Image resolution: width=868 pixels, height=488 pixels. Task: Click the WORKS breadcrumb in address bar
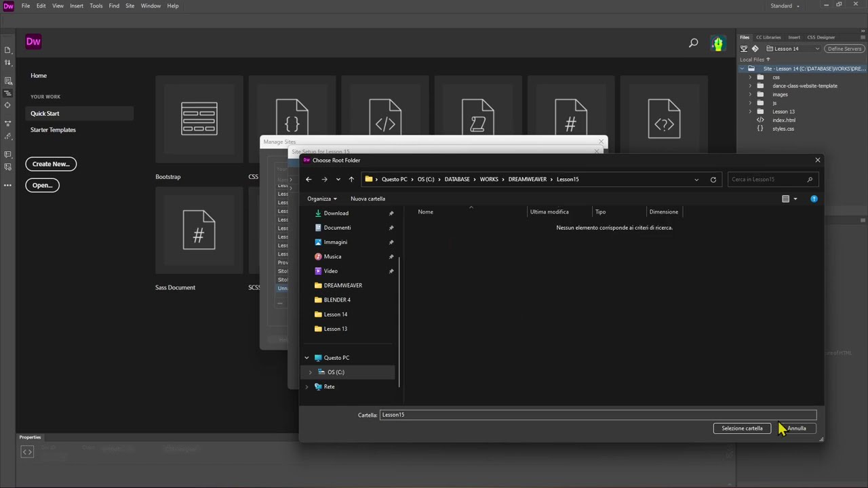point(489,180)
